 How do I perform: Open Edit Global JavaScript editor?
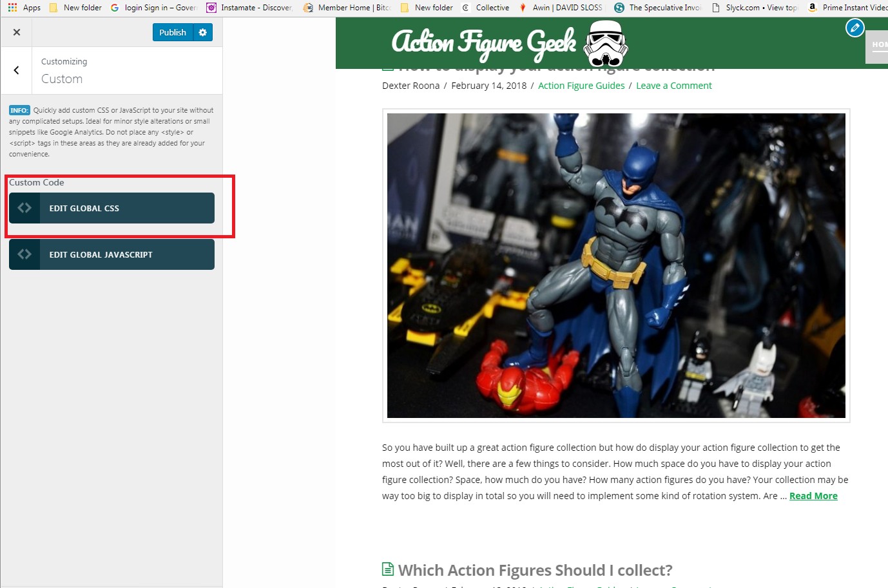pos(126,254)
